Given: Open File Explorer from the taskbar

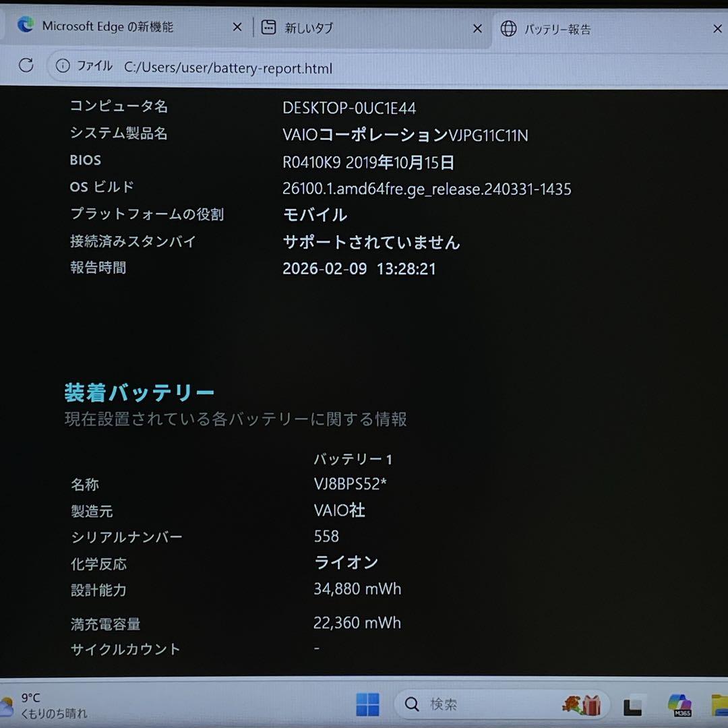Looking at the screenshot, I should [x=720, y=705].
